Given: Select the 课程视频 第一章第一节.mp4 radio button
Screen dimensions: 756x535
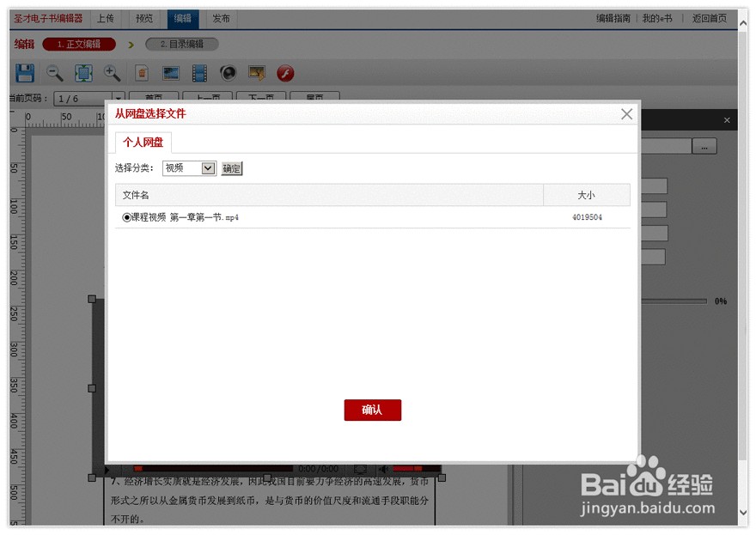Looking at the screenshot, I should tap(127, 218).
